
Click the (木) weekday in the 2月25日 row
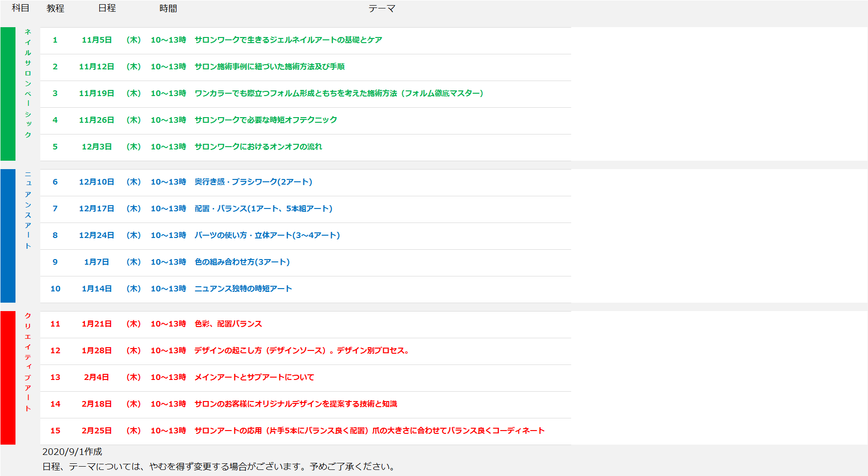[x=134, y=431]
